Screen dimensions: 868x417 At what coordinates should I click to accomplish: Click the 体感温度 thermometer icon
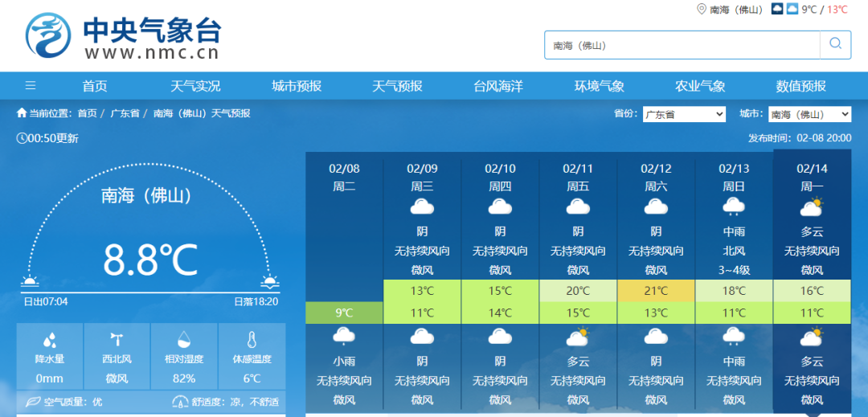coord(252,340)
